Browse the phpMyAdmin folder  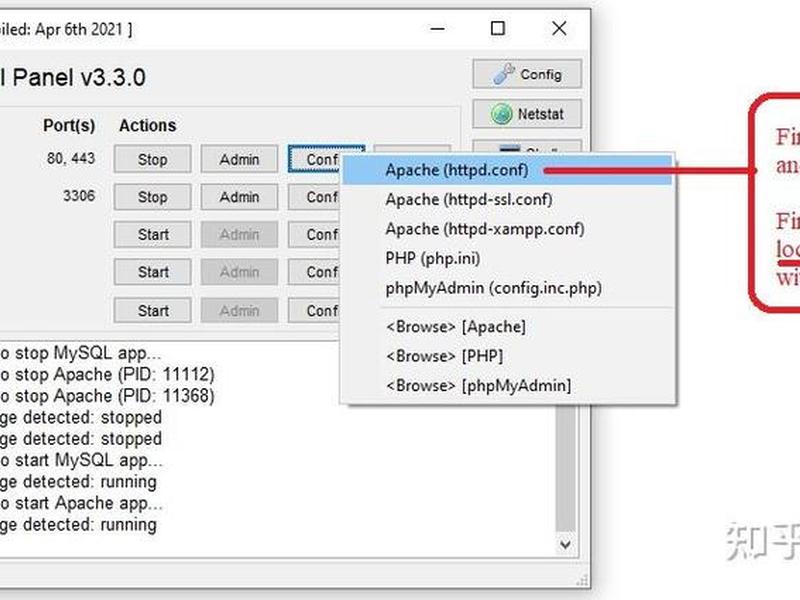click(507, 386)
